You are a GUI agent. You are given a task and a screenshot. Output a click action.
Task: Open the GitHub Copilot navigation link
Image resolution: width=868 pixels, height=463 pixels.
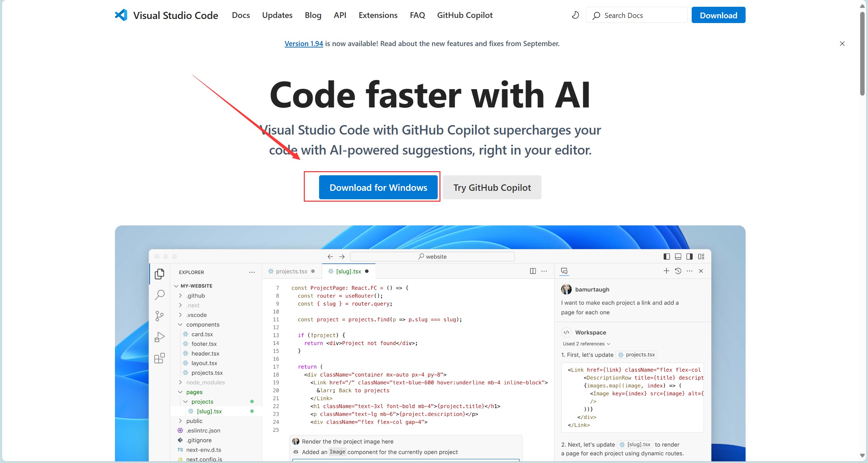(x=465, y=15)
